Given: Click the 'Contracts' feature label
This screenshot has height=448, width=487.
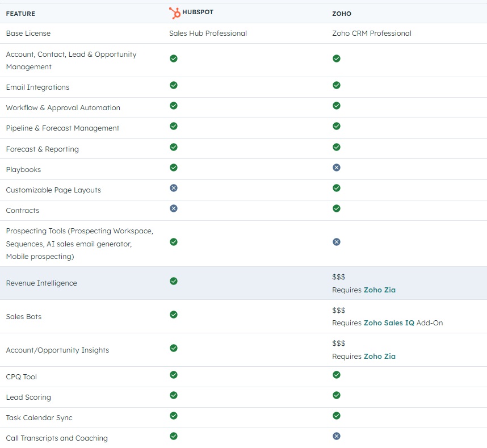Looking at the screenshot, I should pyautogui.click(x=23, y=211).
